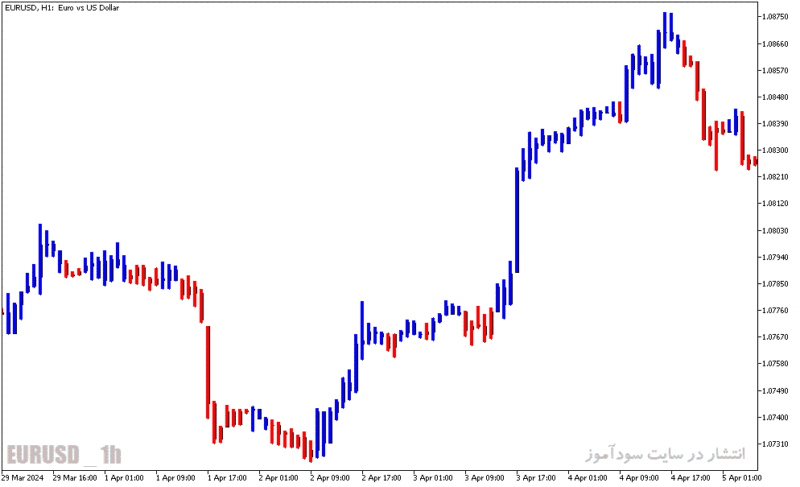Viewport: 800px width, 487px height.
Task: Select price label 1.08210 on the scale
Action: tap(775, 177)
